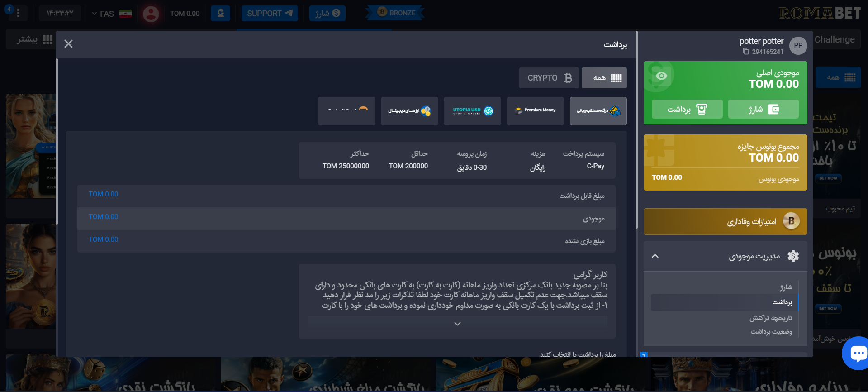Select the CRYPTO payment filter tab
This screenshot has height=392, width=868.
[549, 78]
